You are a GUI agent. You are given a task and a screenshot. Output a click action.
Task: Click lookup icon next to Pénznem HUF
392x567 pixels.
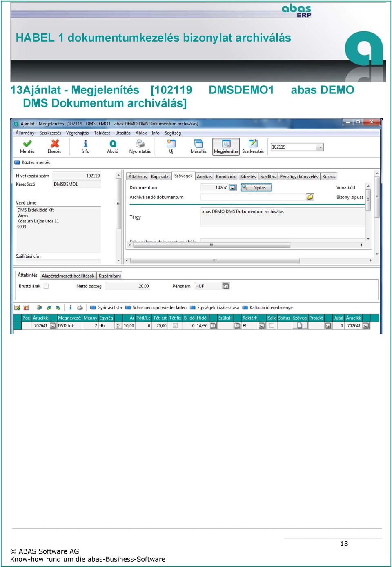(x=226, y=286)
